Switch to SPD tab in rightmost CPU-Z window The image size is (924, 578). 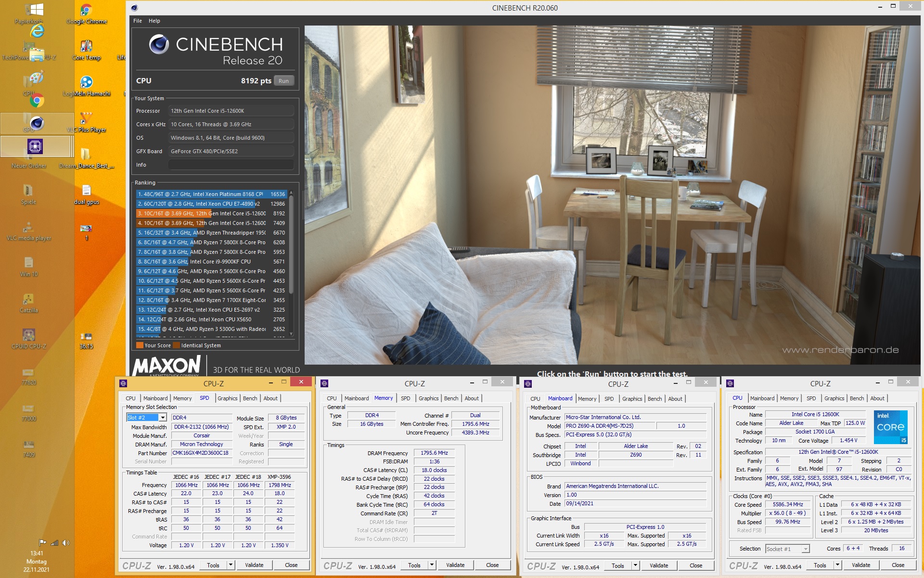tap(811, 398)
